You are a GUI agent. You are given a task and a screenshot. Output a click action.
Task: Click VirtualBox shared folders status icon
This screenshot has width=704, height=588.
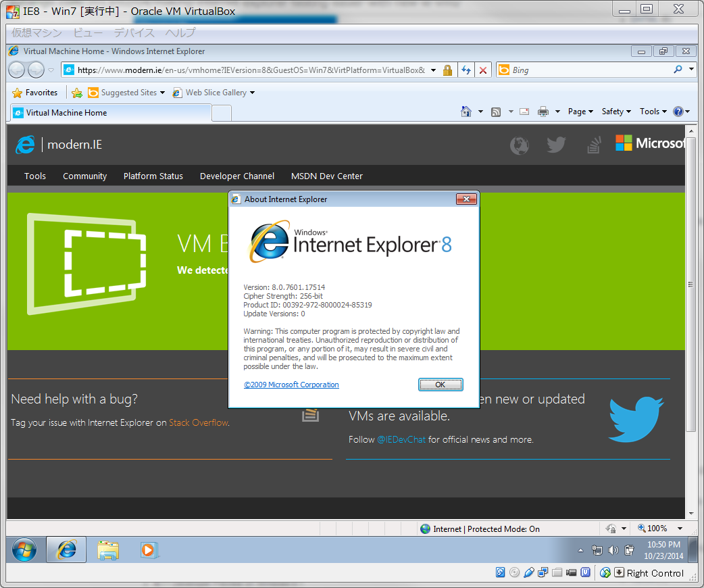[557, 572]
